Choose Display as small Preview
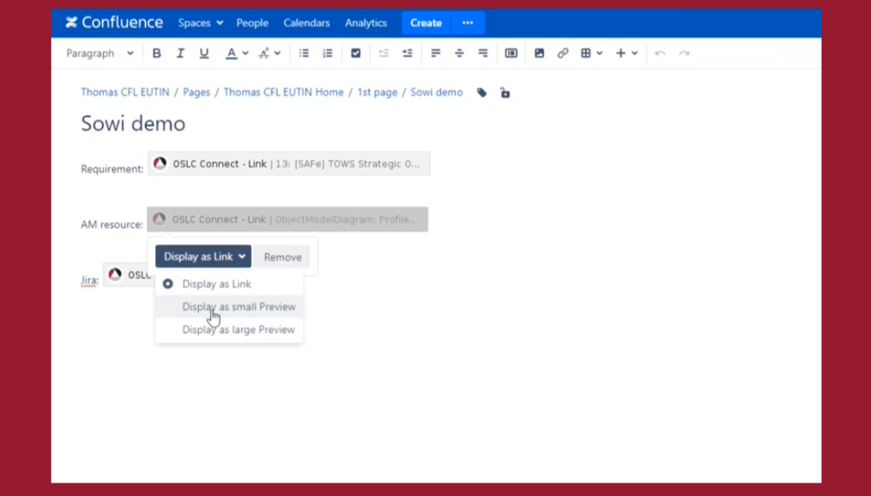The height and width of the screenshot is (496, 871). tap(229, 307)
